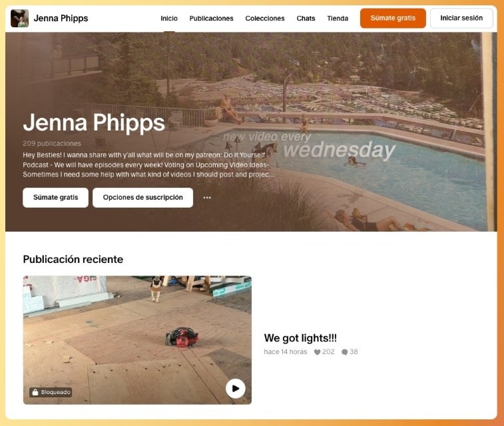504x426 pixels.
Task: Click the hace 14 horas timestamp
Action: [x=286, y=352]
